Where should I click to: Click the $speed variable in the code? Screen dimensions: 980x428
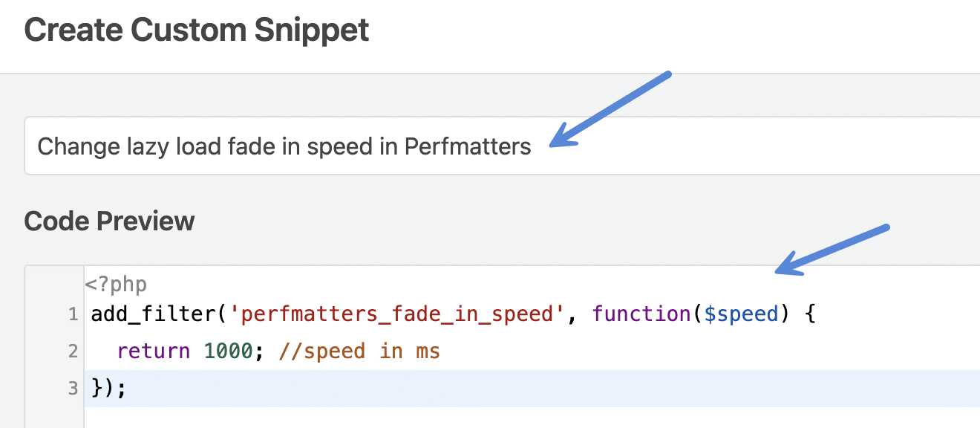point(742,314)
